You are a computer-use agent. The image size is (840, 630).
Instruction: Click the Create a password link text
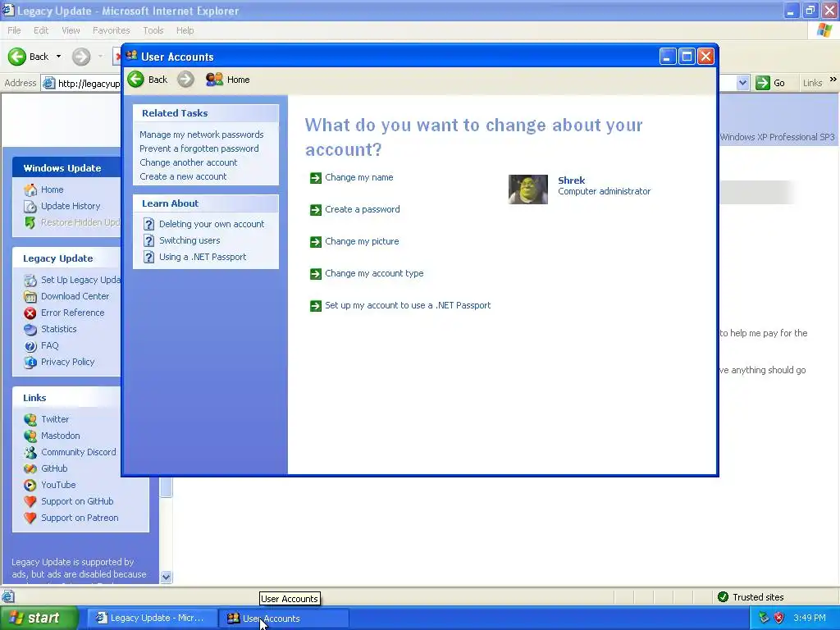363,209
